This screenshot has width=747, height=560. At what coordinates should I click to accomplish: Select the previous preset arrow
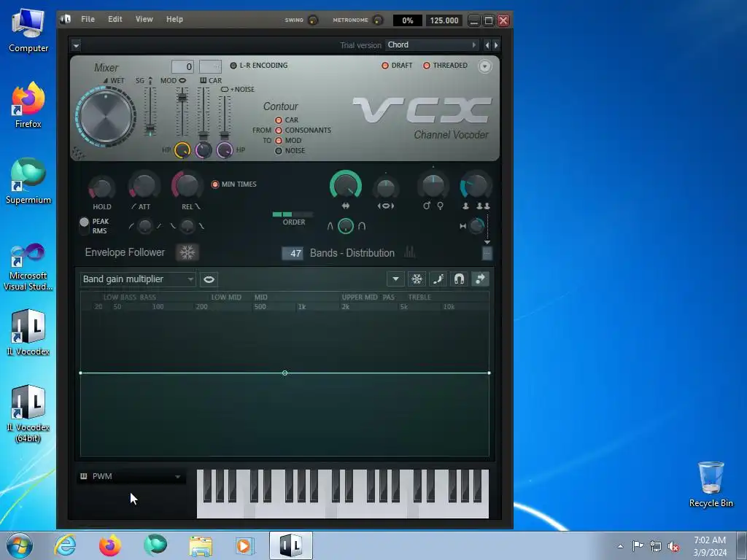tap(487, 44)
